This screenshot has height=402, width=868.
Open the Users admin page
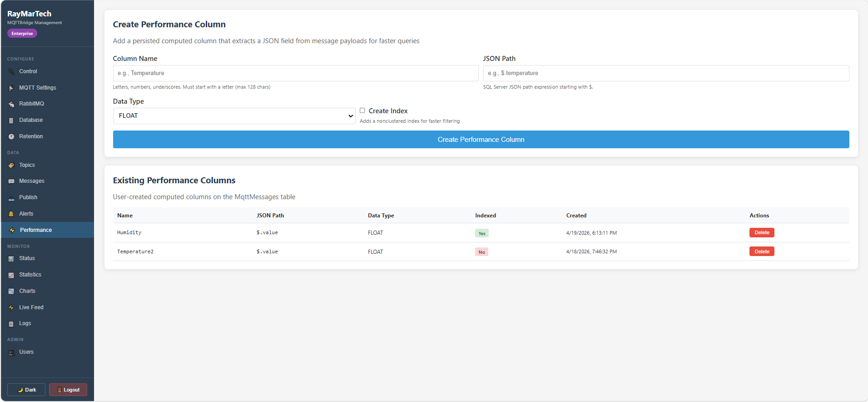point(47,352)
